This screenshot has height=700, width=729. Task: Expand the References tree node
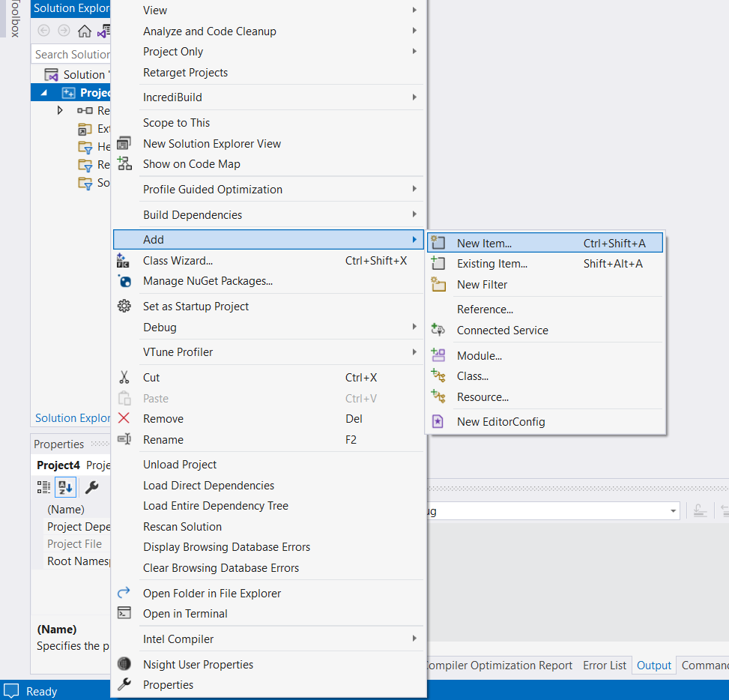(61, 109)
